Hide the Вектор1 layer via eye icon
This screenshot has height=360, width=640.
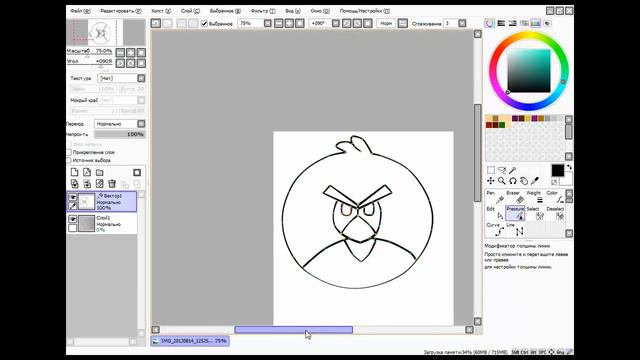coord(72,197)
